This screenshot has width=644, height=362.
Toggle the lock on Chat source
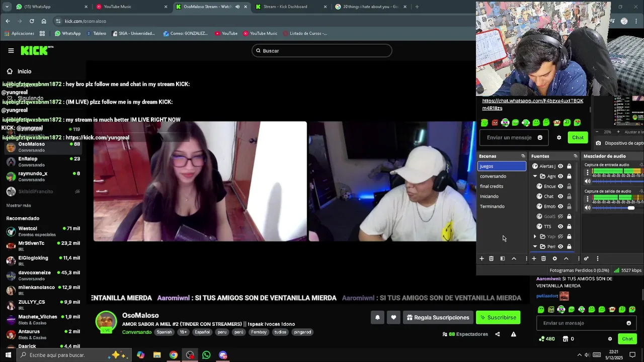tap(569, 197)
